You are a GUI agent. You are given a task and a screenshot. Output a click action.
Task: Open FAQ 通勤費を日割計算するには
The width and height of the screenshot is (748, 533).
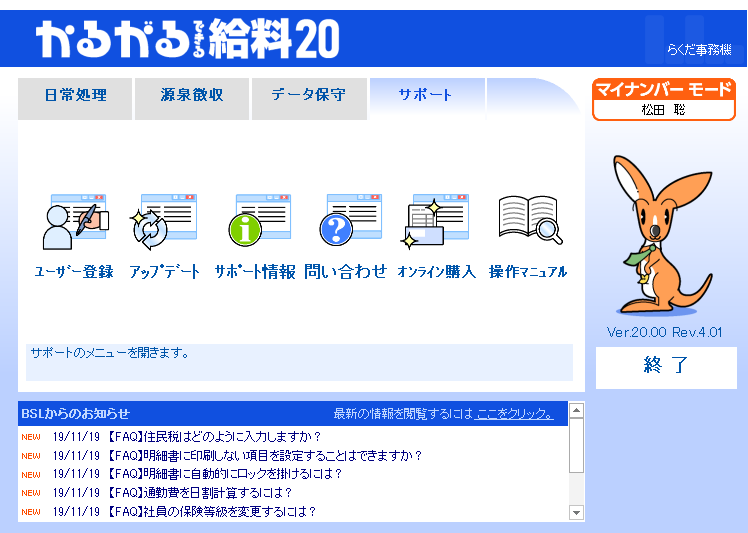(x=198, y=492)
